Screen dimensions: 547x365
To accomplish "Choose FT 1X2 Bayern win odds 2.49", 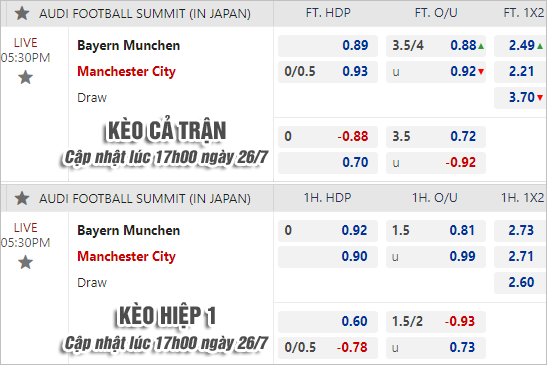I will pyautogui.click(x=520, y=46).
